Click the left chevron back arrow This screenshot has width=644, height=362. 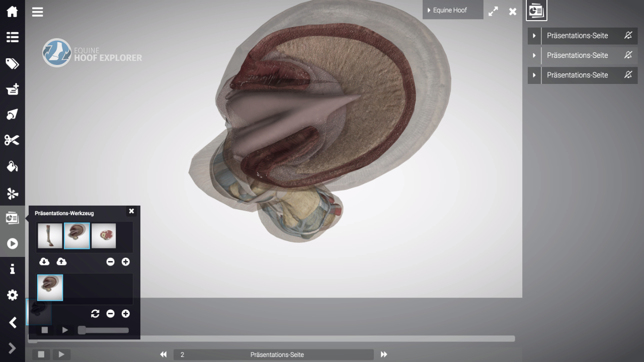click(x=12, y=322)
